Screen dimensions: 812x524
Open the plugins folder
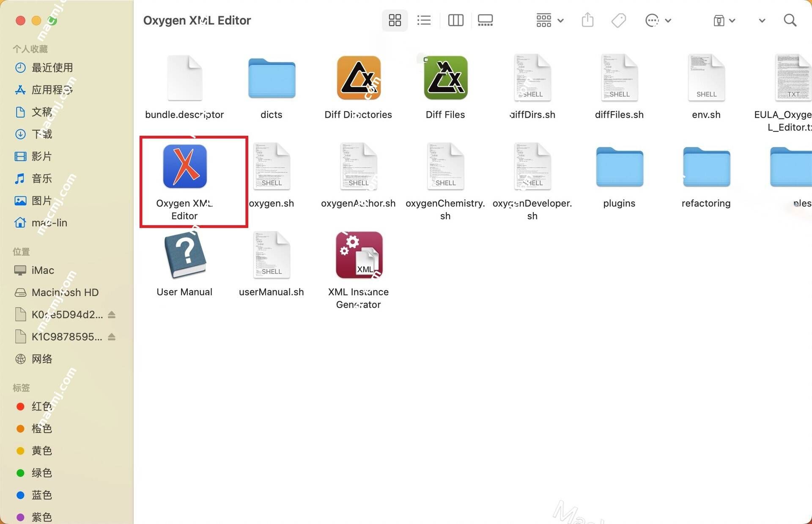(620, 167)
